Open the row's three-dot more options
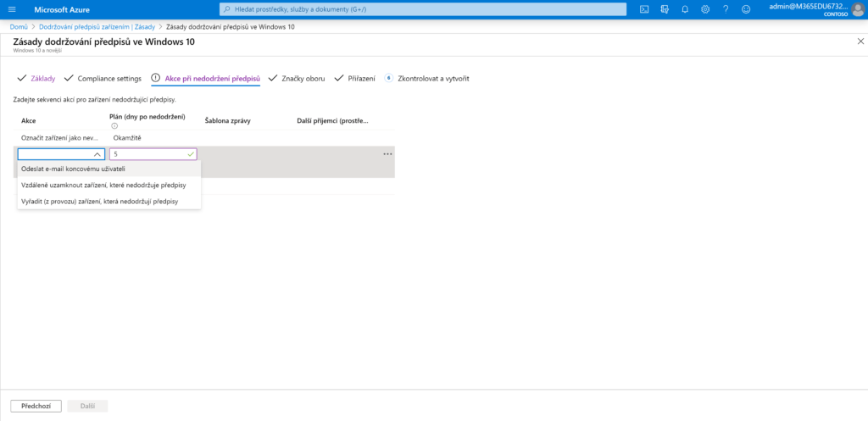 coord(387,154)
